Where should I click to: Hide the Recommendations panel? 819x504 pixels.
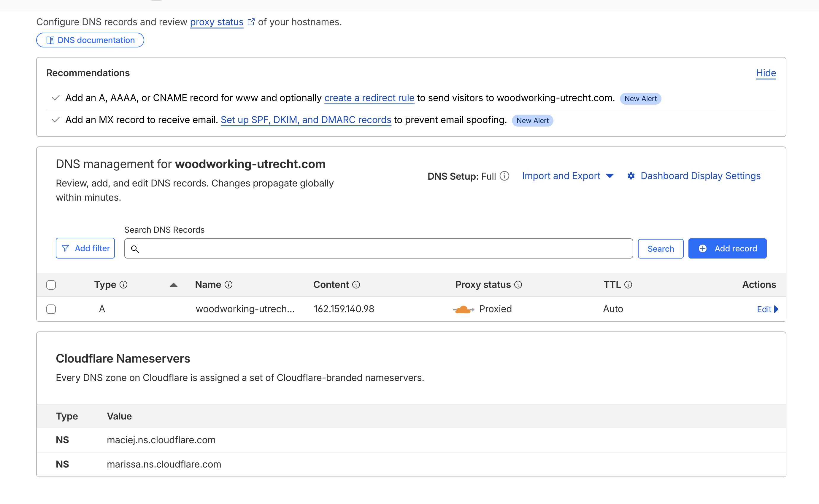[x=766, y=73]
